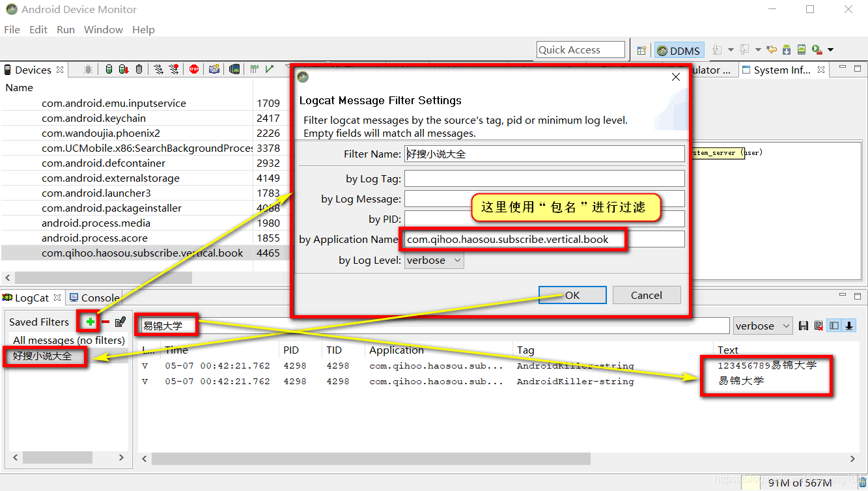Click the by Log Tag input field
The width and height of the screenshot is (868, 491).
[x=544, y=178]
